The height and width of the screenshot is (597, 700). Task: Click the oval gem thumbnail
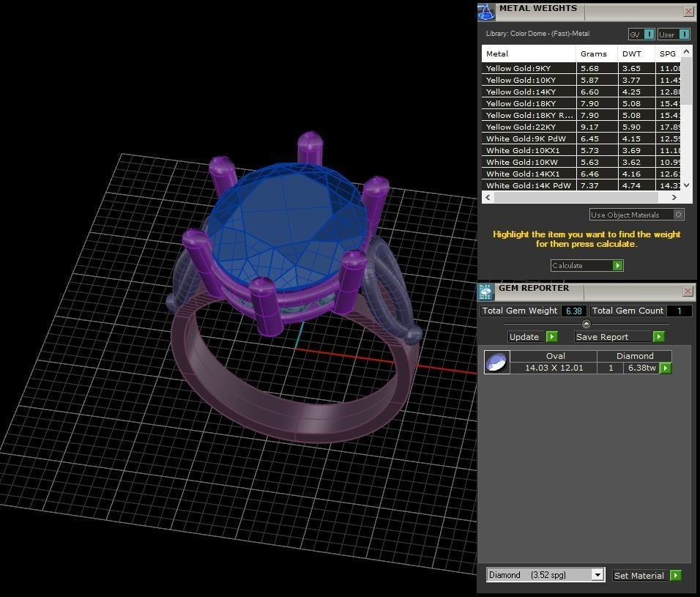[x=497, y=362]
